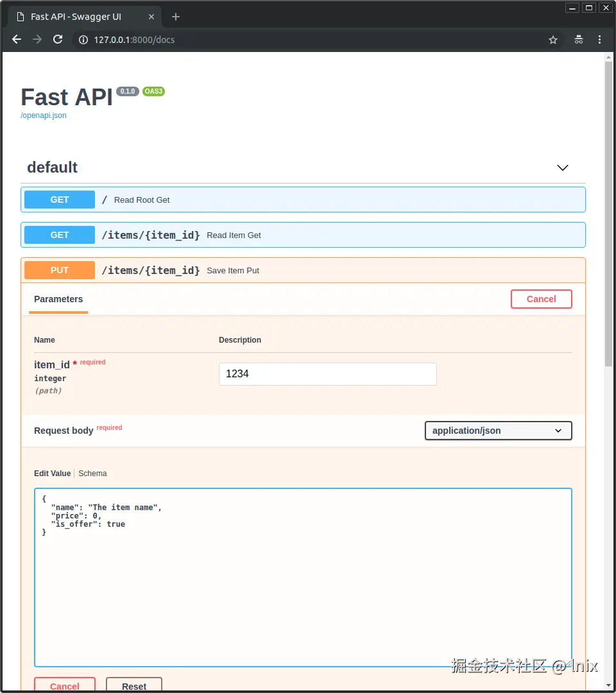The width and height of the screenshot is (616, 693).
Task: Open a new browser tab with plus icon
Action: 176,17
